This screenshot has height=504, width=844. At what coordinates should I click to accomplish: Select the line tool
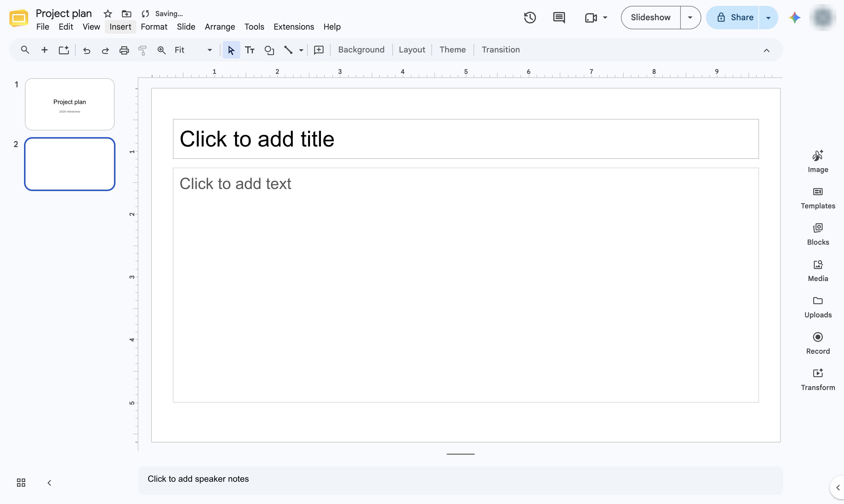tap(288, 50)
